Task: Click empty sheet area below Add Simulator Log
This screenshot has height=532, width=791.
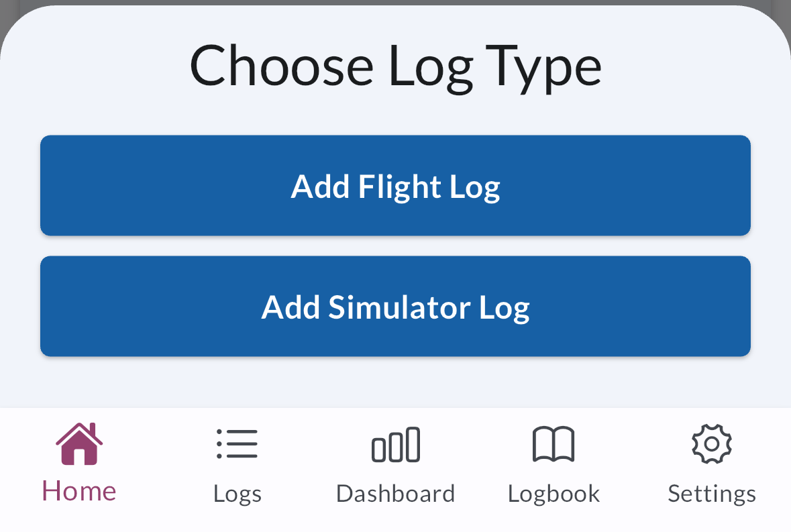Action: click(x=395, y=382)
